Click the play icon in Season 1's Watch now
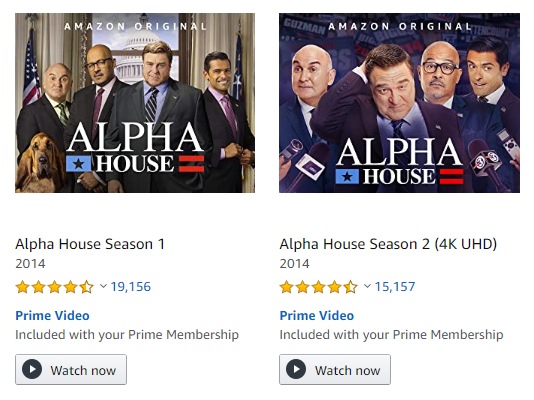This screenshot has width=534, height=400. pyautogui.click(x=32, y=369)
